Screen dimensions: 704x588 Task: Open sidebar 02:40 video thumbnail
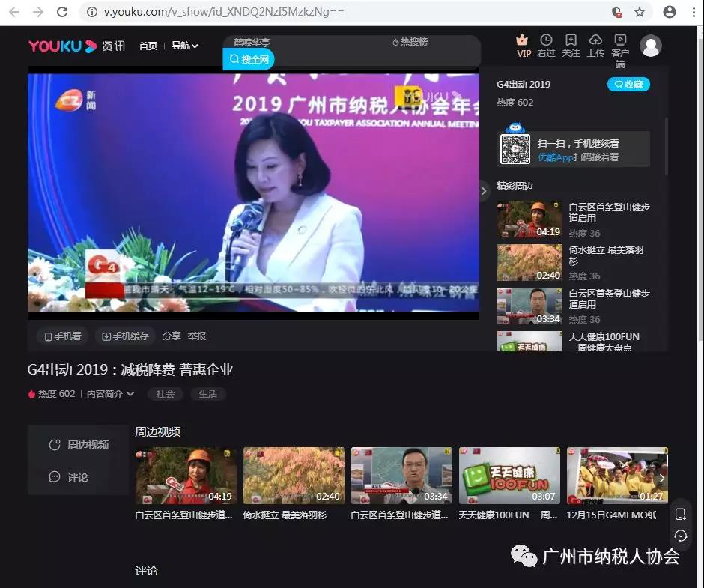click(529, 263)
